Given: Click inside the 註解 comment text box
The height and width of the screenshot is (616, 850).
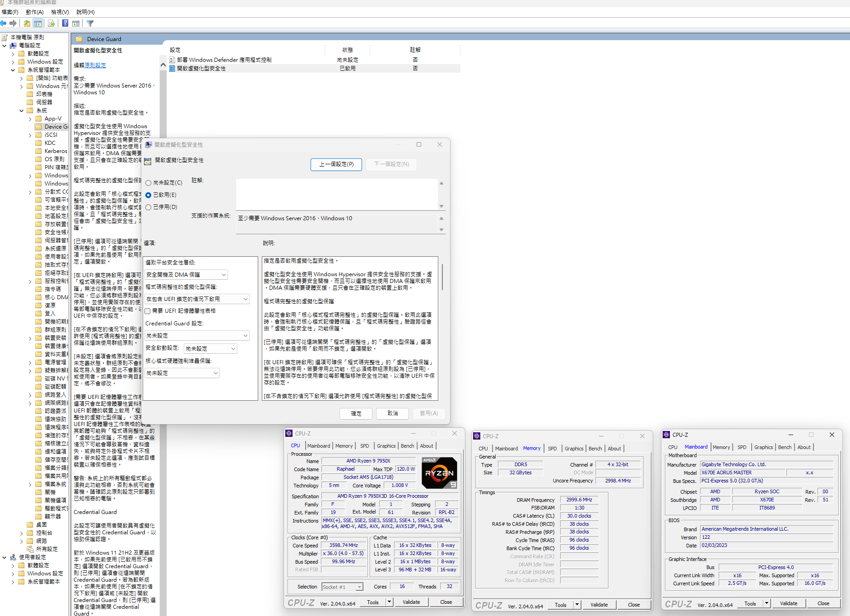Looking at the screenshot, I should coord(337,194).
